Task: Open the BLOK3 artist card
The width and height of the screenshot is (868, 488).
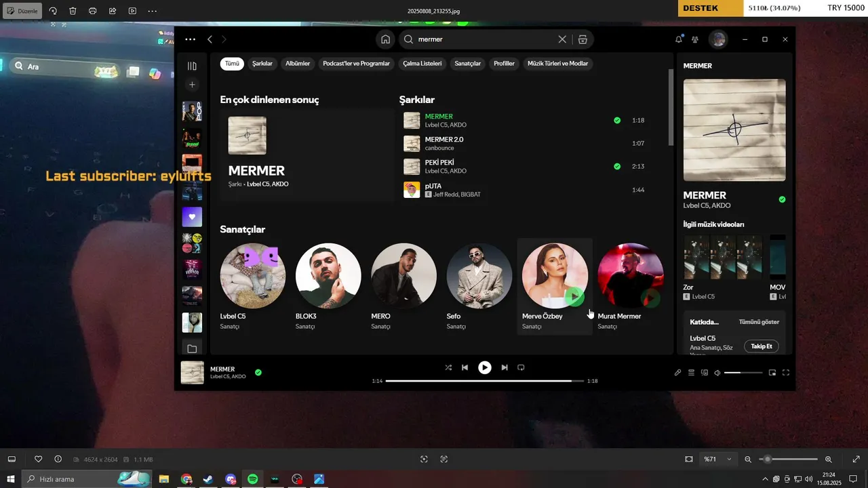Action: (x=328, y=286)
